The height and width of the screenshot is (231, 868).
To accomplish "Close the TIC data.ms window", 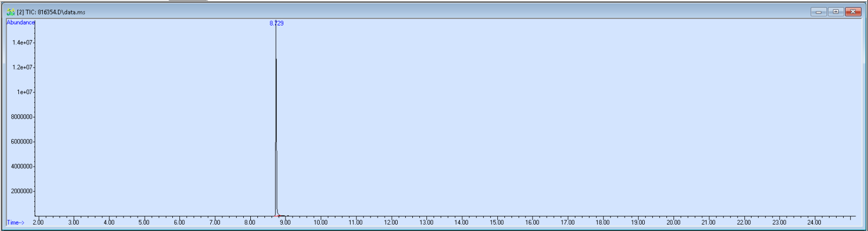I will point(853,12).
